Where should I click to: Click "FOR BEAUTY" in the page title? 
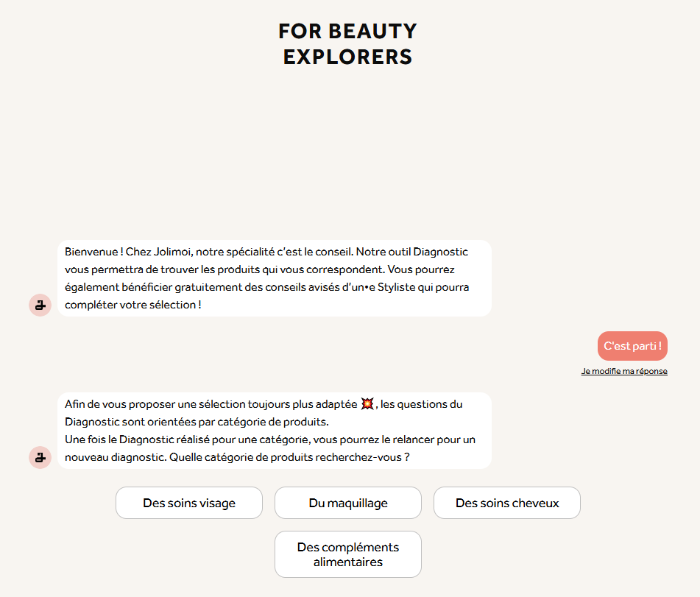coord(348,31)
